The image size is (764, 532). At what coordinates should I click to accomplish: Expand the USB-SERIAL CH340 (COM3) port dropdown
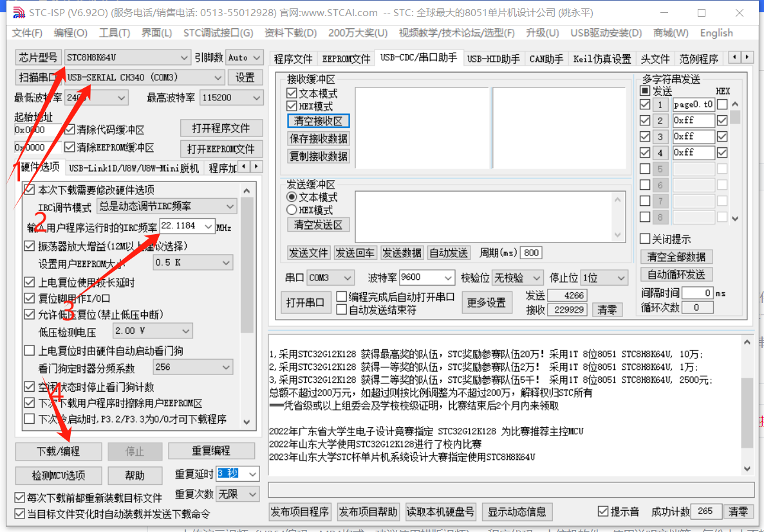click(218, 77)
